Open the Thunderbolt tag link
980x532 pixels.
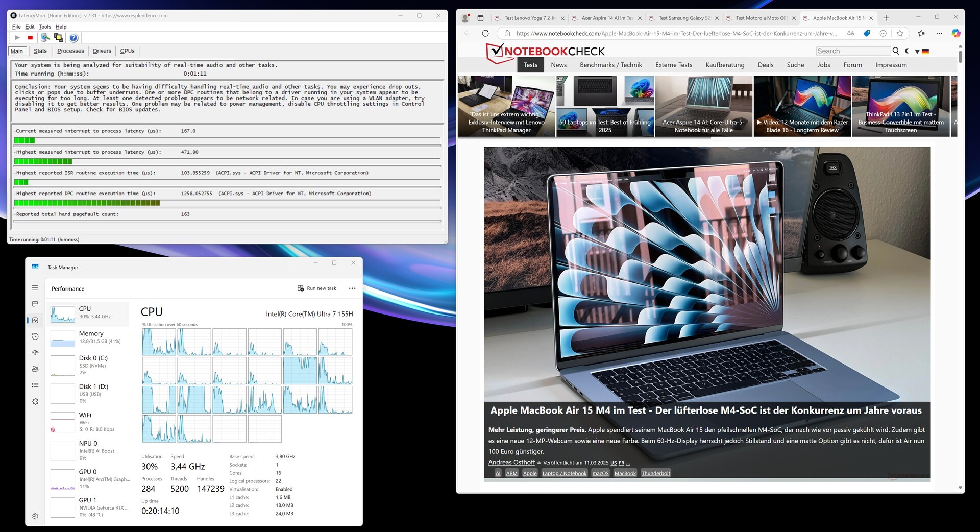(x=656, y=473)
